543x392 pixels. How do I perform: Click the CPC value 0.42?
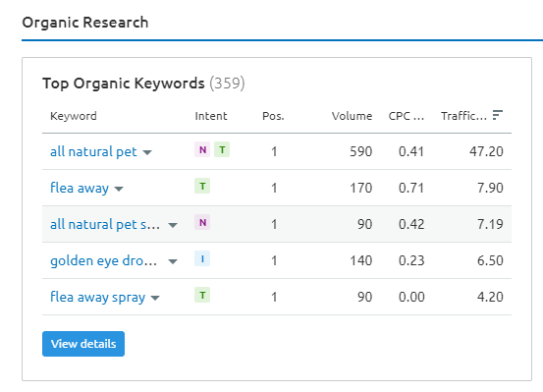[x=411, y=224]
